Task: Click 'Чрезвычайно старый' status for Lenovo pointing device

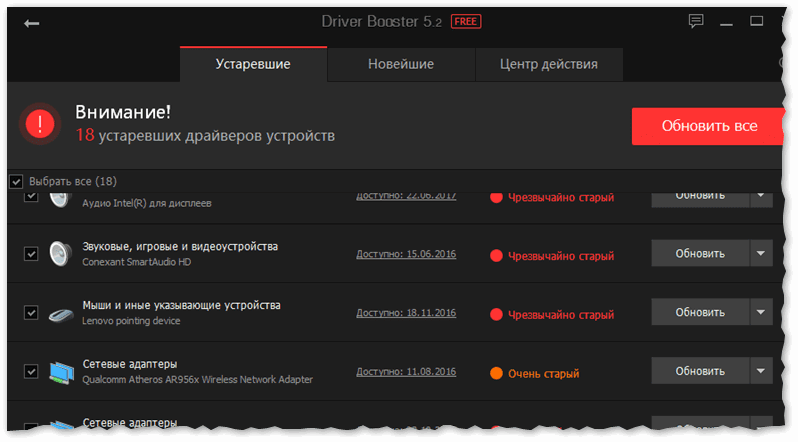Action: click(561, 315)
